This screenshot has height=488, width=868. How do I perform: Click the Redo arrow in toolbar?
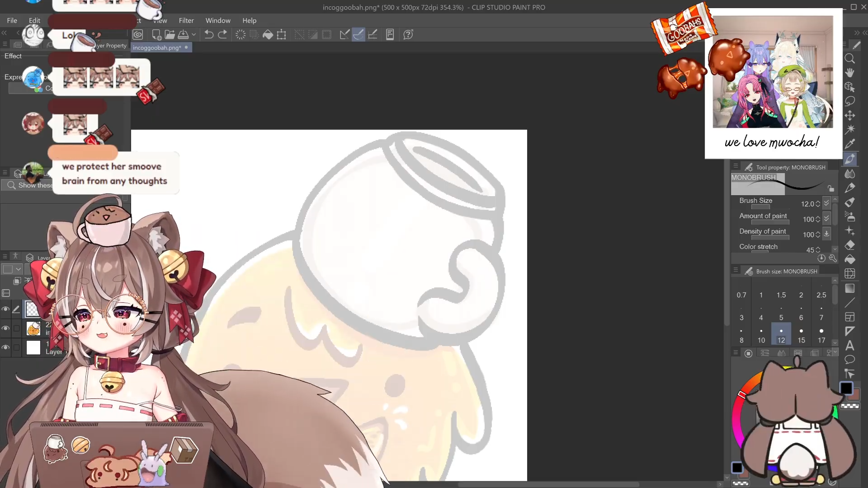[x=222, y=34]
